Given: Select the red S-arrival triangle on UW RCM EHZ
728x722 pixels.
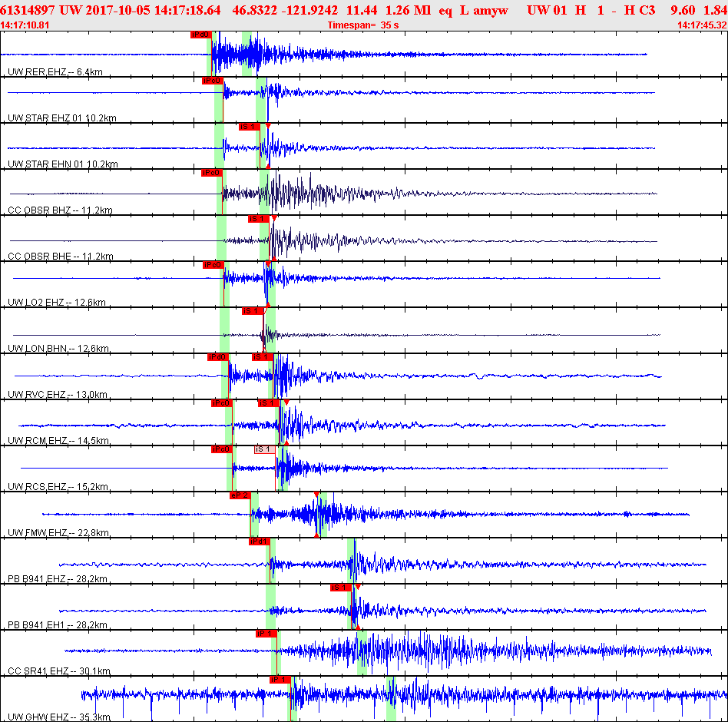Looking at the screenshot, I should [x=285, y=402].
